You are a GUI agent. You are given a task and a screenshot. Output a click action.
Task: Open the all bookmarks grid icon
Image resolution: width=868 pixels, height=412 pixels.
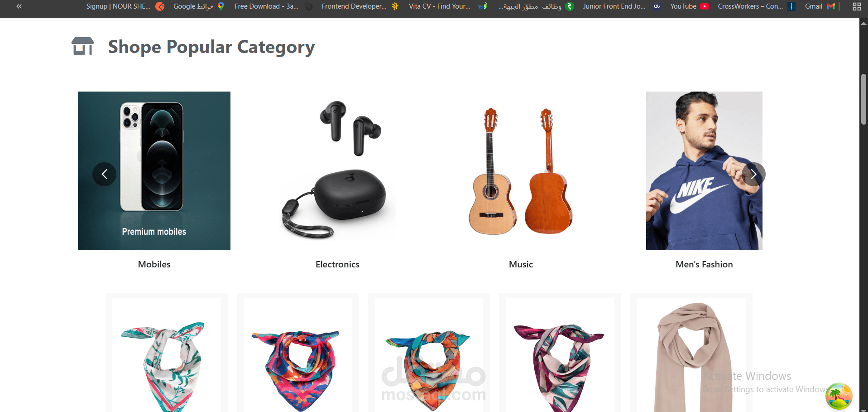point(857,6)
